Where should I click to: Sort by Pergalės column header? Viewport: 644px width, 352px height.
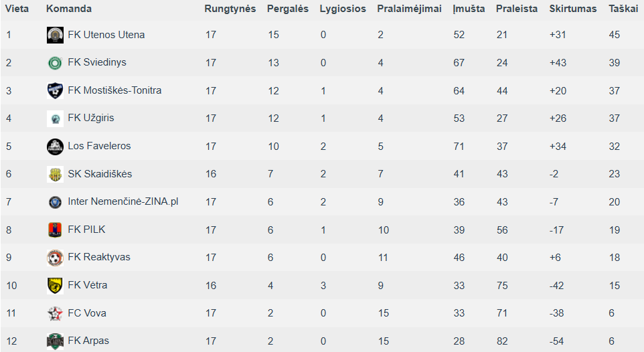(287, 9)
